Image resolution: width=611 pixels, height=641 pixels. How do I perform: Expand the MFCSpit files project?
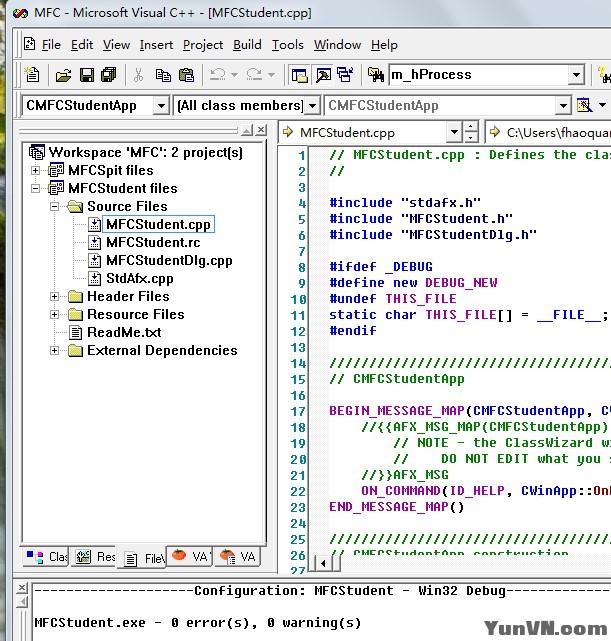pyautogui.click(x=36, y=170)
